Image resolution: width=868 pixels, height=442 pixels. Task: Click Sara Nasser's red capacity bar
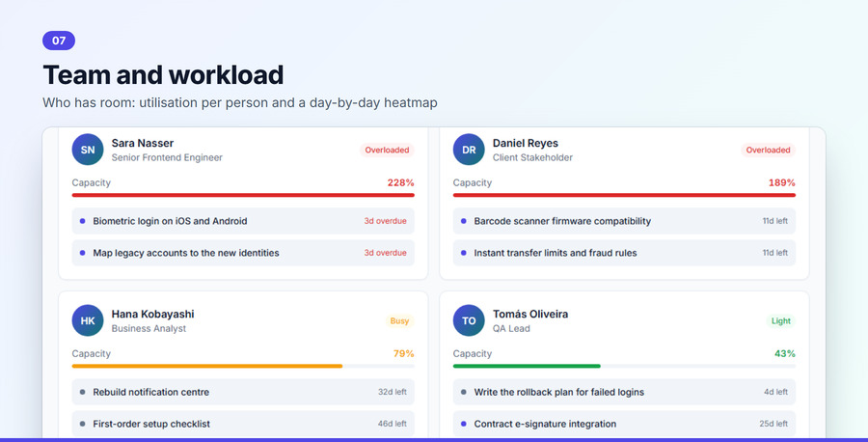pos(243,195)
